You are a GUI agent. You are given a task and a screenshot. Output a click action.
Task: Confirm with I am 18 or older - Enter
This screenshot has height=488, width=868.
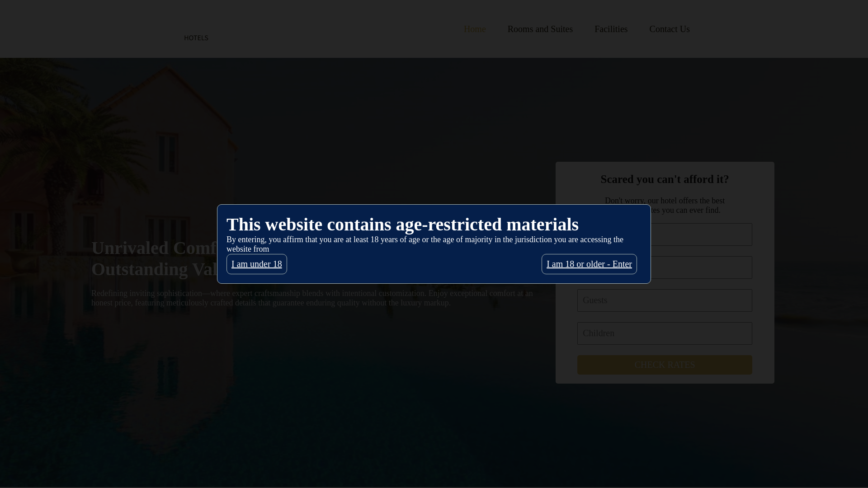(589, 264)
